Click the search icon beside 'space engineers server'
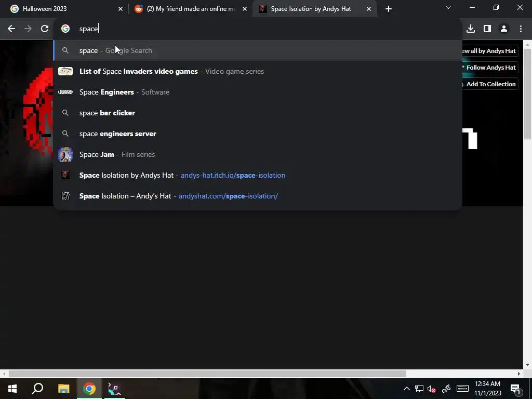 [65, 134]
